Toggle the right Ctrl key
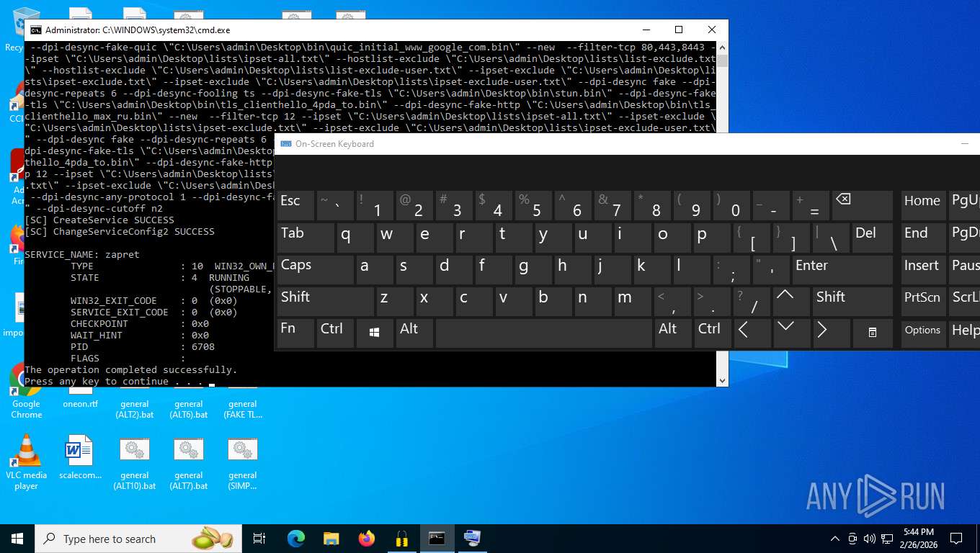This screenshot has height=553, width=980. tap(713, 333)
